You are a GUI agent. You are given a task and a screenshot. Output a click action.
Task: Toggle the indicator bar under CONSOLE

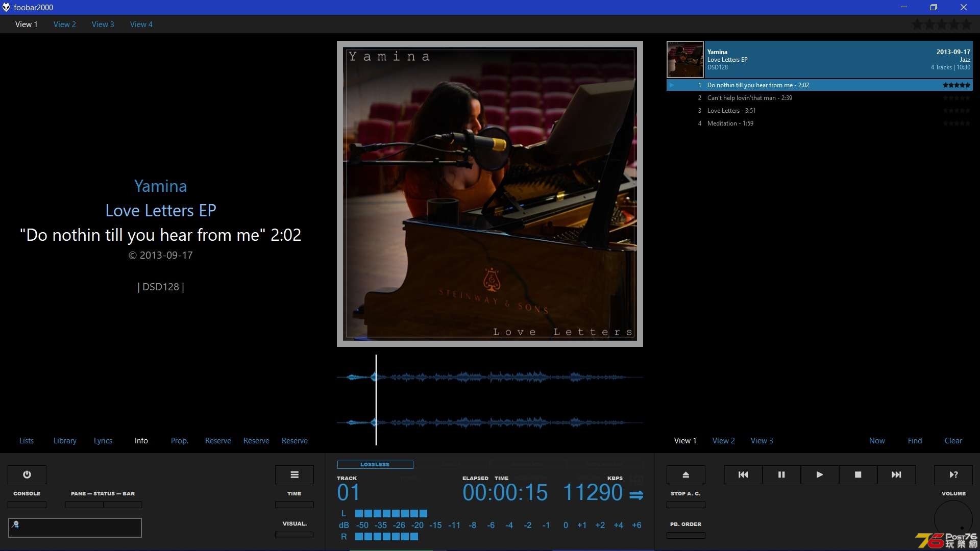click(x=27, y=505)
